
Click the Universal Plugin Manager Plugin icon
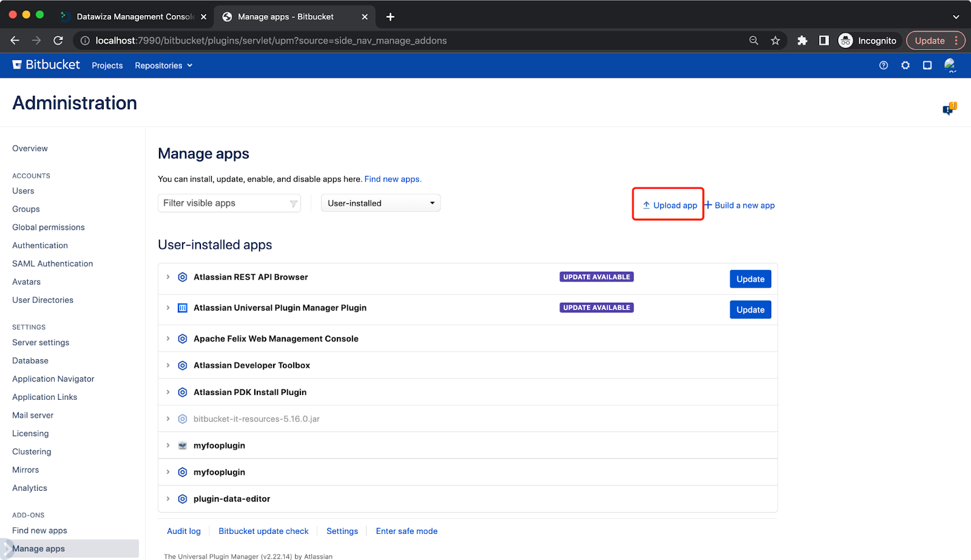point(182,308)
